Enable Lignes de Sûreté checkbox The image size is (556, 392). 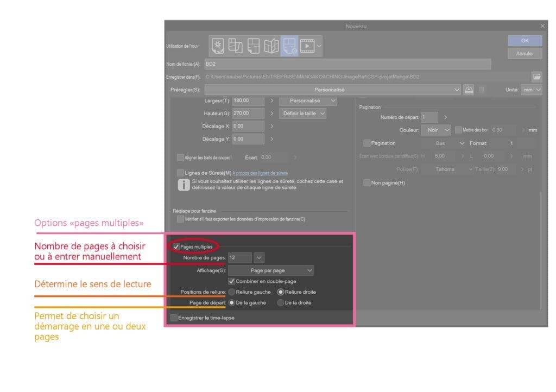(x=180, y=173)
